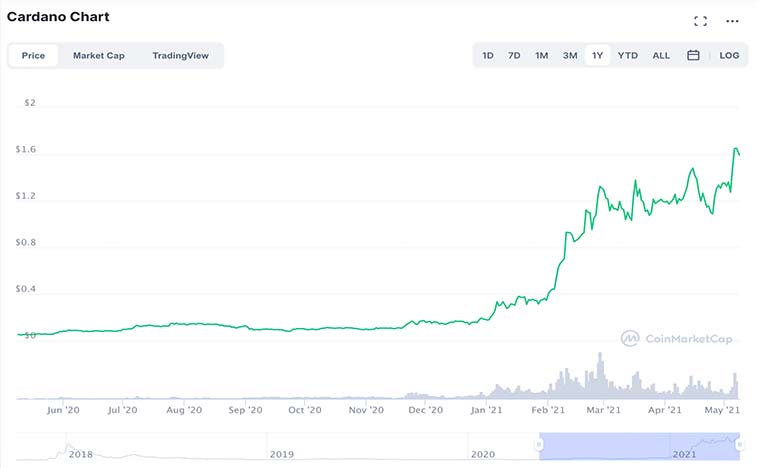The height and width of the screenshot is (468, 759).
Task: Switch to the Price tab
Action: 33,55
